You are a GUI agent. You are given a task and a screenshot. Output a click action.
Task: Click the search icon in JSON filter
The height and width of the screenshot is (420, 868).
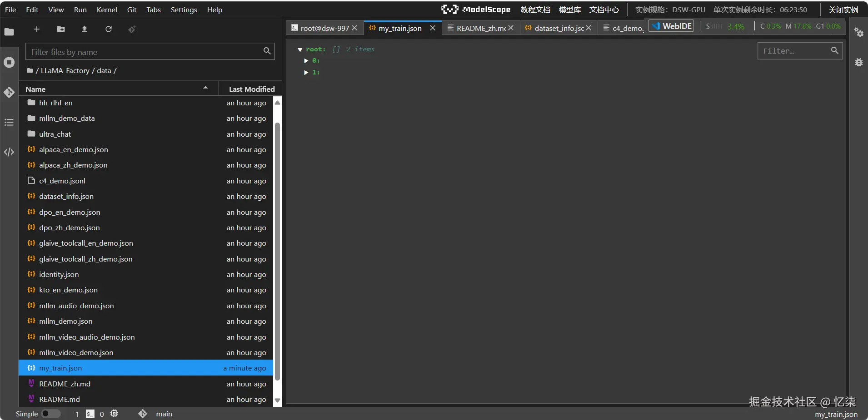click(x=835, y=50)
